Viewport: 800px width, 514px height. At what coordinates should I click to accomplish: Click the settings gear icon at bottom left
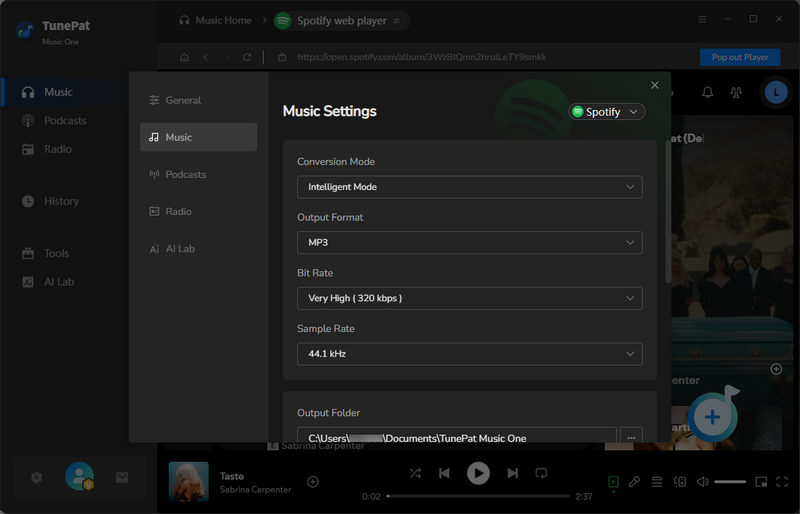pyautogui.click(x=36, y=477)
